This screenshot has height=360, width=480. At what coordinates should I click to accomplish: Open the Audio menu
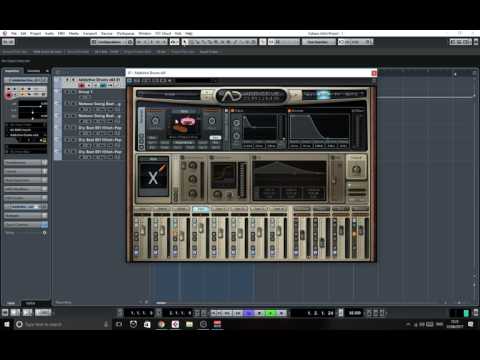[49, 34]
